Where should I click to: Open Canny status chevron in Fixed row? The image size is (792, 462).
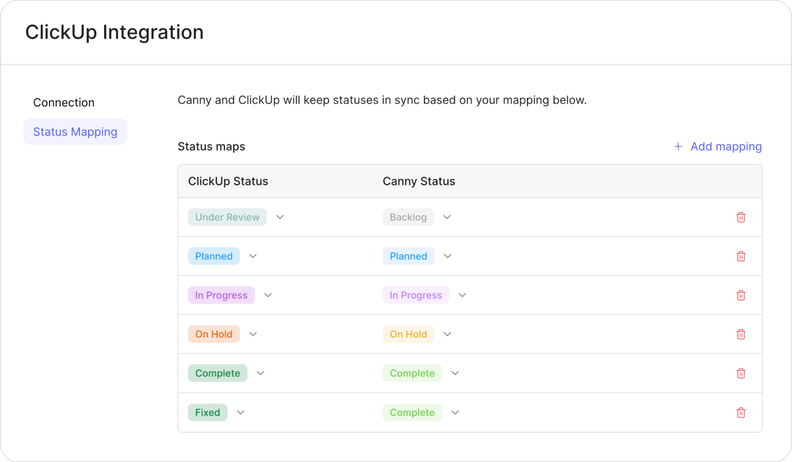455,413
